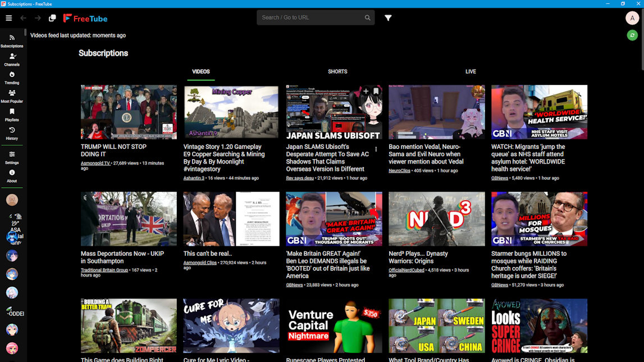
Task: Open title 'Mass Deportations Now - UKIP in Southampton'
Action: coord(122,257)
